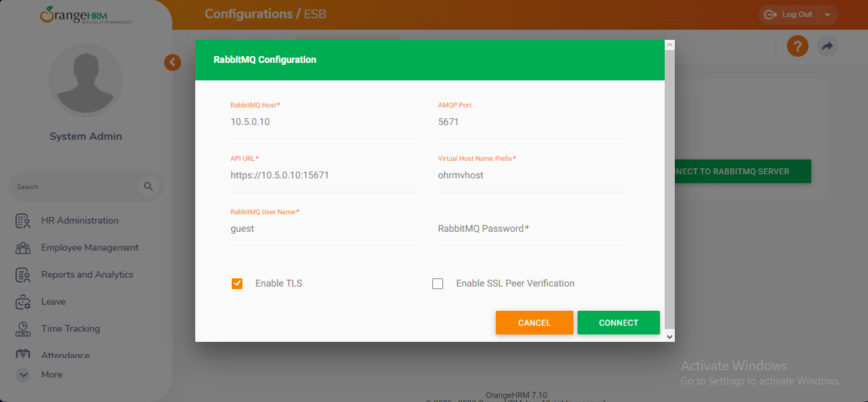Click OrangeHRM 7.10 footer text
This screenshot has width=868, height=402.
pyautogui.click(x=516, y=395)
